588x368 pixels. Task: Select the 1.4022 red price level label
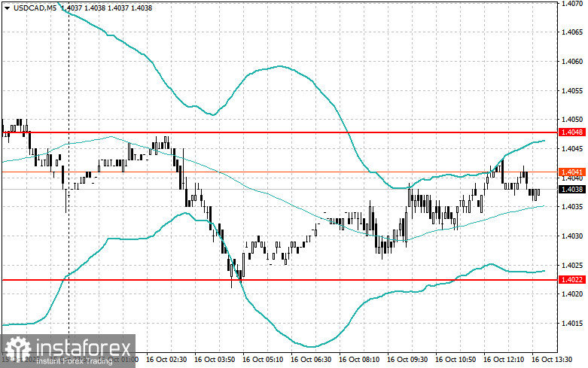pyautogui.click(x=572, y=279)
